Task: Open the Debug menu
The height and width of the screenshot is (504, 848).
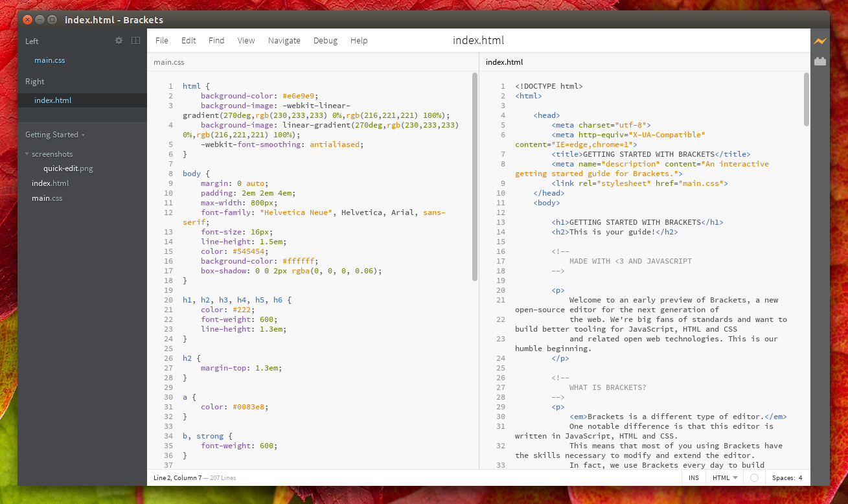Action: [x=325, y=40]
